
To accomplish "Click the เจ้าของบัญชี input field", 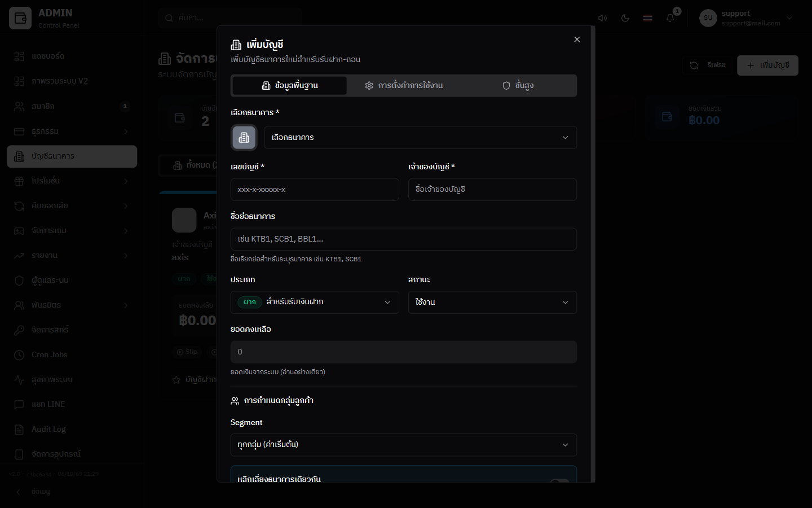I will 492,190.
